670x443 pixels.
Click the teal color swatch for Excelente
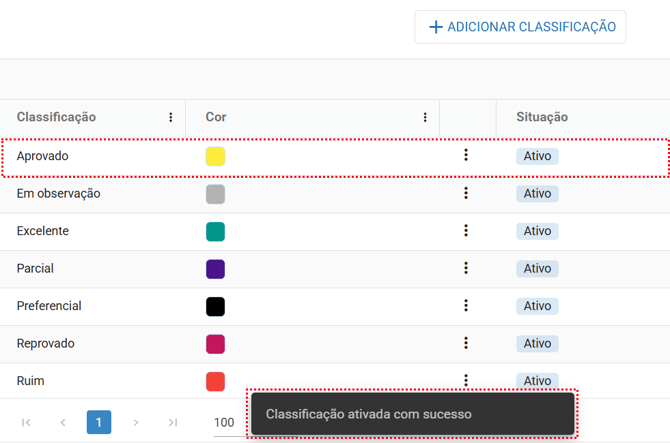(x=215, y=231)
